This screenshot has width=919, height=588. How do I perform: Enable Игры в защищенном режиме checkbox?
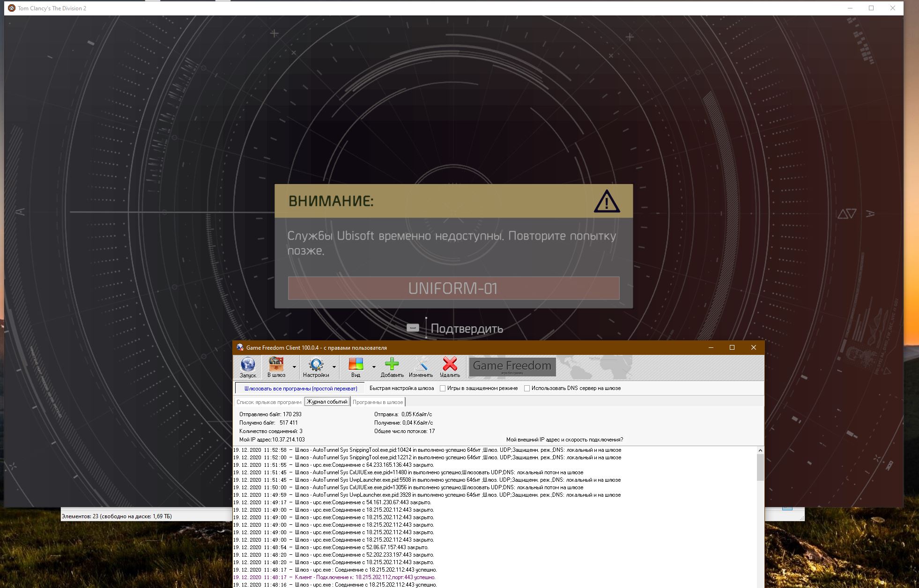tap(443, 388)
